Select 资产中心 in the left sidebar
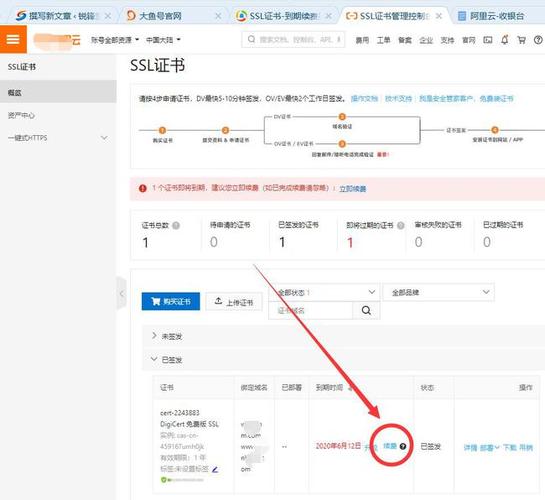Image resolution: width=545 pixels, height=500 pixels. 58,115
